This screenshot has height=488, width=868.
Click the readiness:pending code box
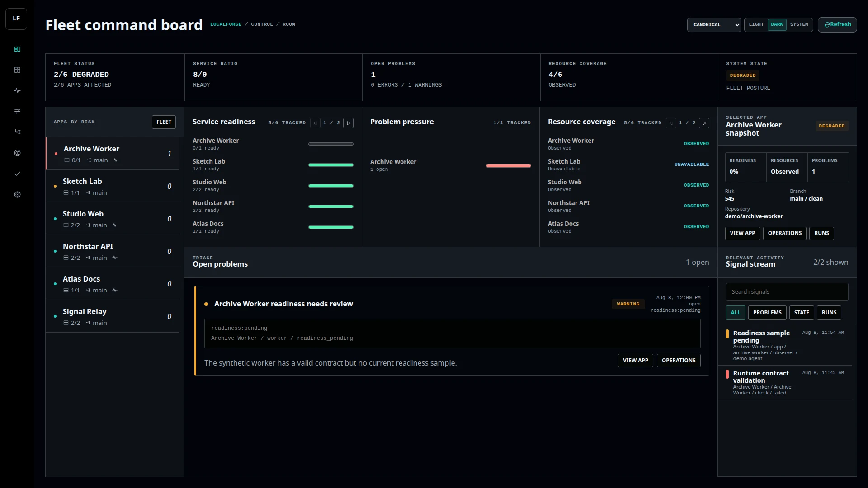[x=453, y=333]
